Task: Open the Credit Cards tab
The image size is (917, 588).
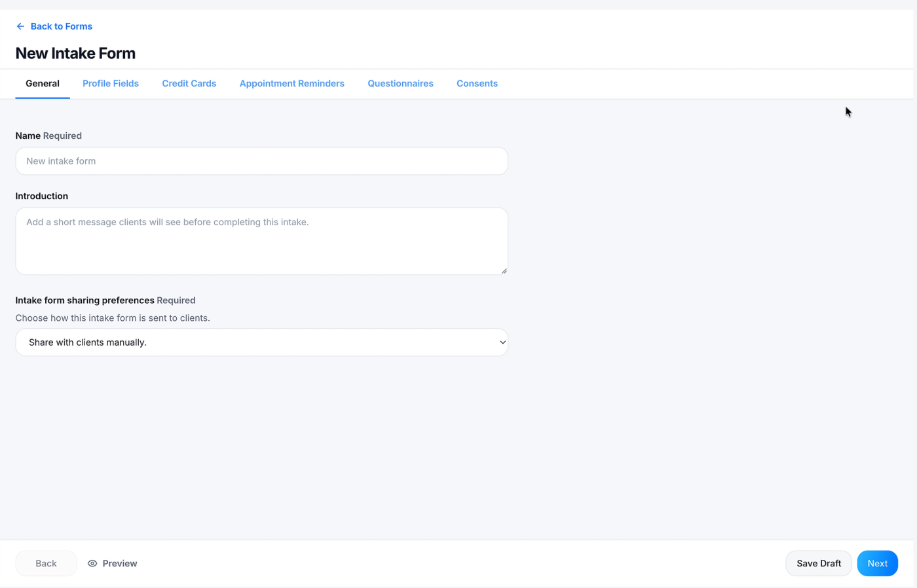Action: (x=189, y=84)
